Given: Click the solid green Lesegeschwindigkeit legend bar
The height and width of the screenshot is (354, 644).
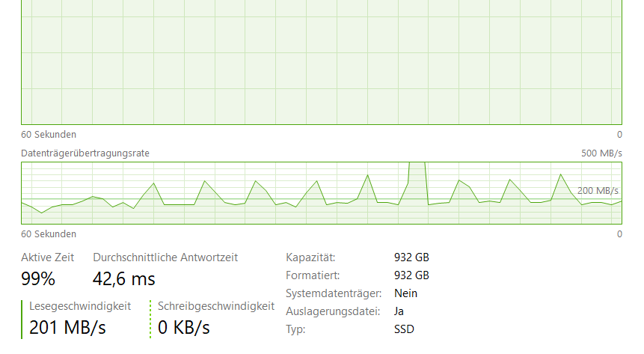Looking at the screenshot, I should (x=22, y=320).
